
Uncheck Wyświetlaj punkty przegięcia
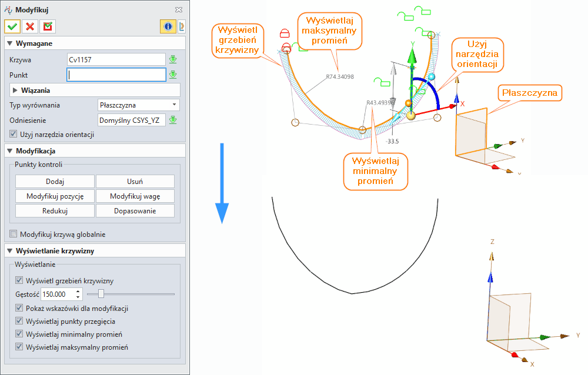pos(19,321)
